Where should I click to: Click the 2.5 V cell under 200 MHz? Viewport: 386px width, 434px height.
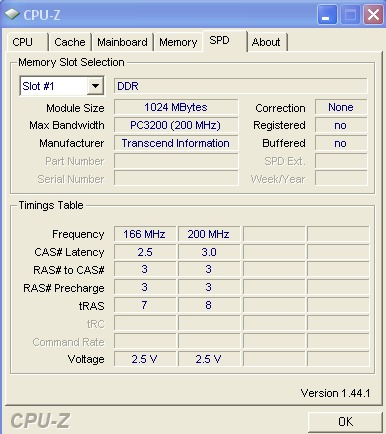209,359
